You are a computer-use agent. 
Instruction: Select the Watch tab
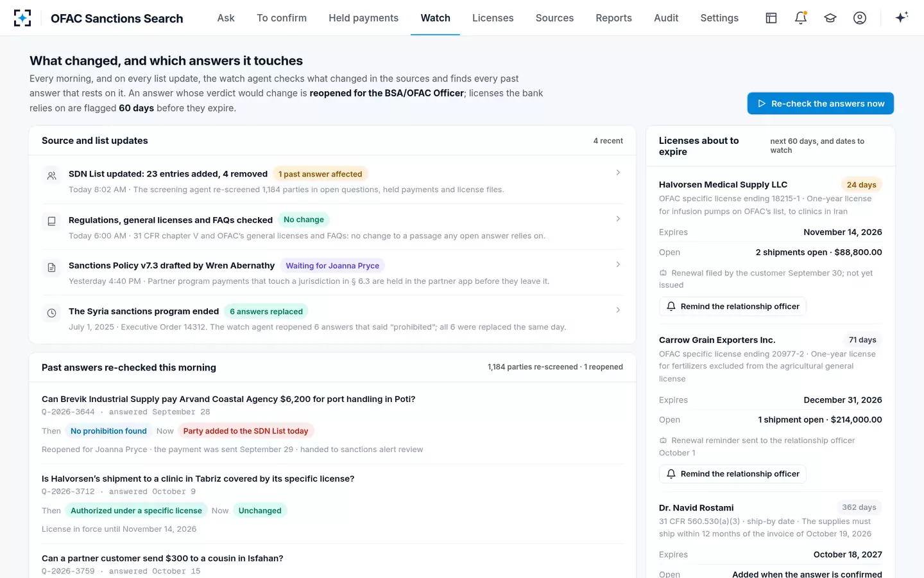(x=436, y=18)
